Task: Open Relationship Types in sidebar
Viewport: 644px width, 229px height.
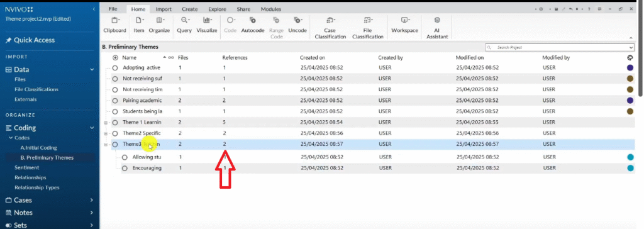Action: point(37,187)
